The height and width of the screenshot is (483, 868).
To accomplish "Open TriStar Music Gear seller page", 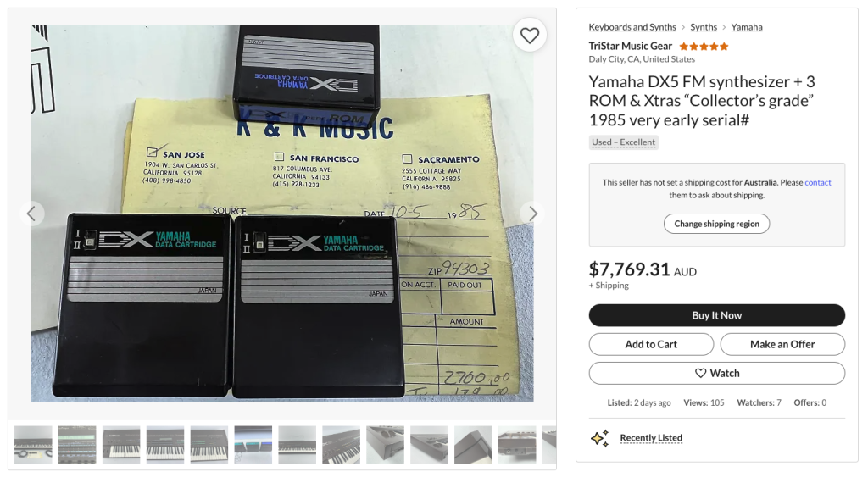I will [631, 46].
